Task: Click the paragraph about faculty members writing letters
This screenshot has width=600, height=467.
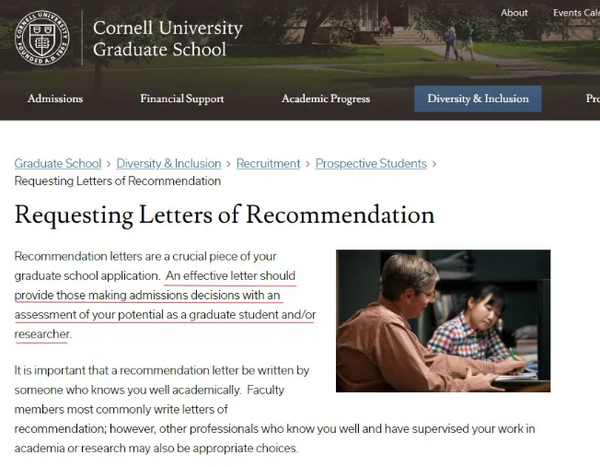Action: (x=274, y=409)
